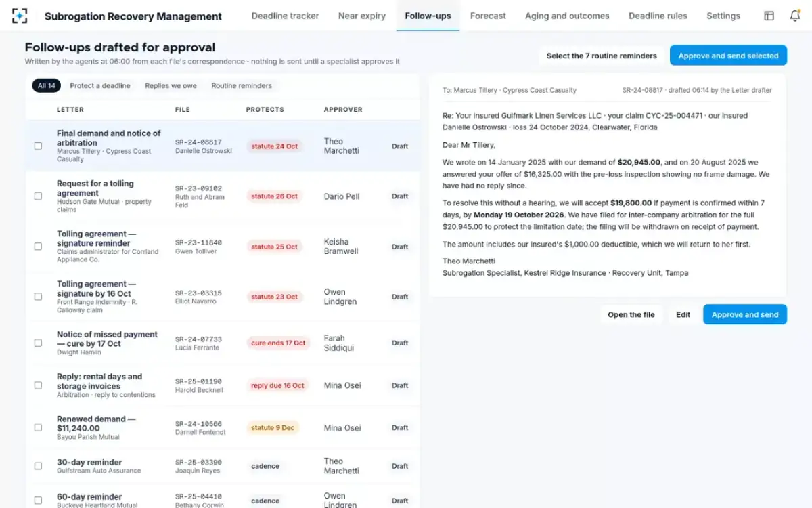Click the letter recipient line Marcus Tillery
This screenshot has height=508, width=812.
510,90
